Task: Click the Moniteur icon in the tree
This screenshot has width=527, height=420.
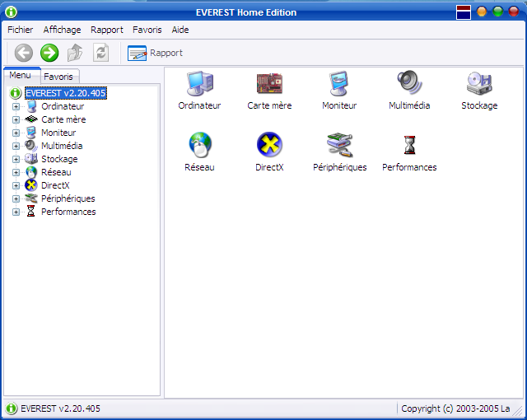Action: pos(31,133)
